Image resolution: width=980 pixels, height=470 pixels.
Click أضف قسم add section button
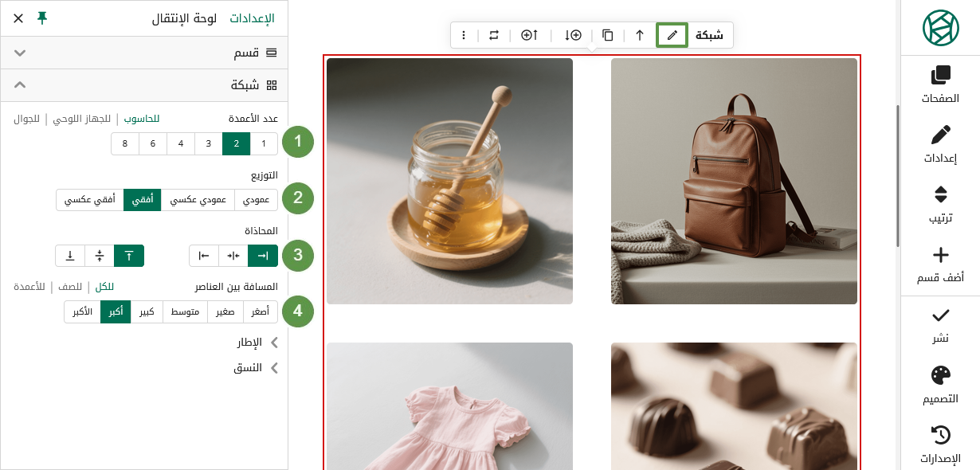pos(940,265)
